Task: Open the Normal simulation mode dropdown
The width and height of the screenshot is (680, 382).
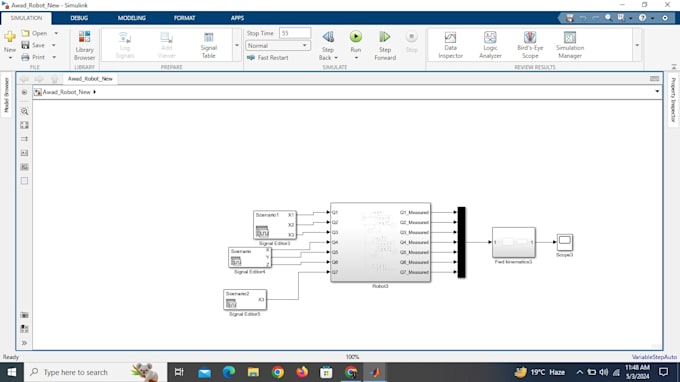Action: [x=278, y=46]
